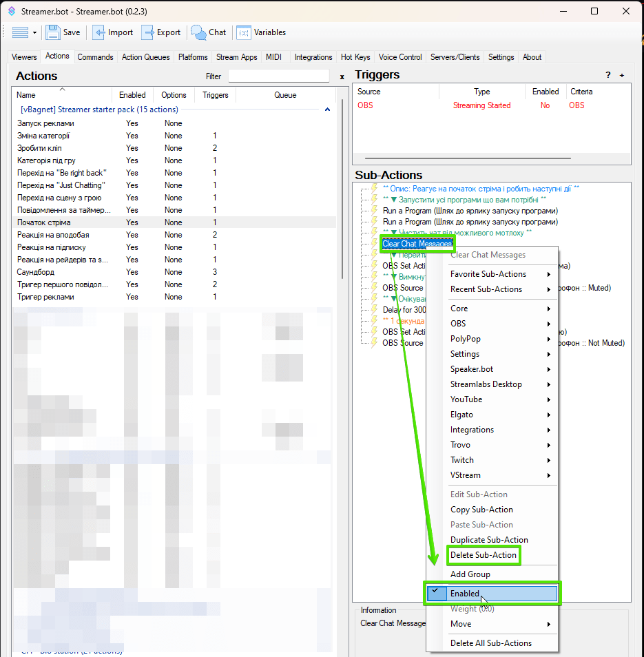Choose Duplicate Sub-Action from context menu
Image resolution: width=644 pixels, height=657 pixels.
(500, 540)
